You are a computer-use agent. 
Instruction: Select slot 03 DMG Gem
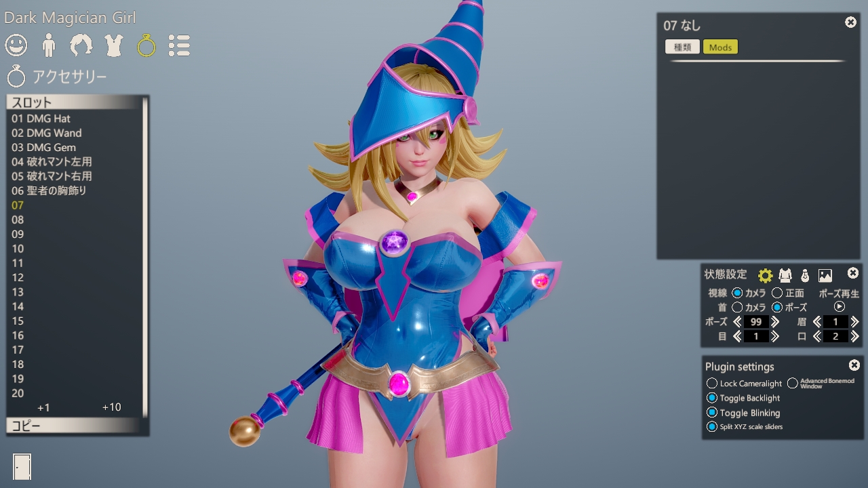tap(75, 147)
